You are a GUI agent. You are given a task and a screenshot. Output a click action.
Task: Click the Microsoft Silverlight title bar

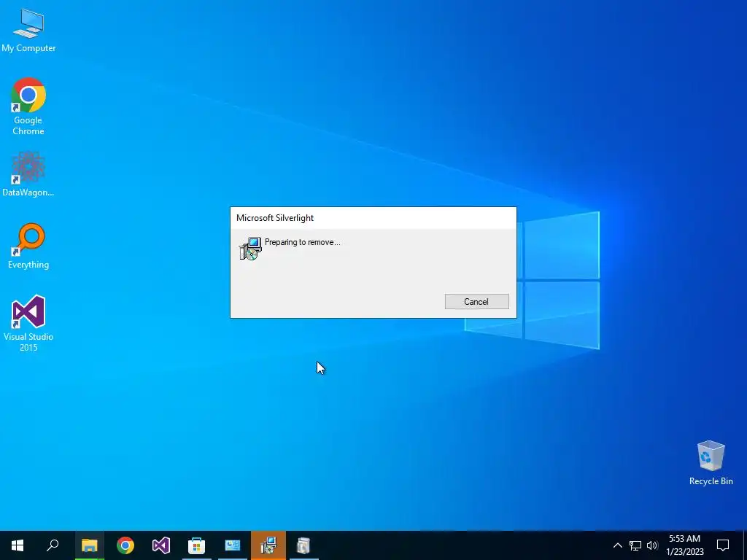(x=373, y=218)
